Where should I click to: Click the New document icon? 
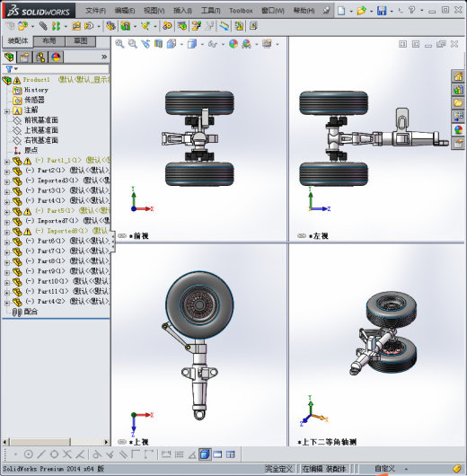(341, 11)
